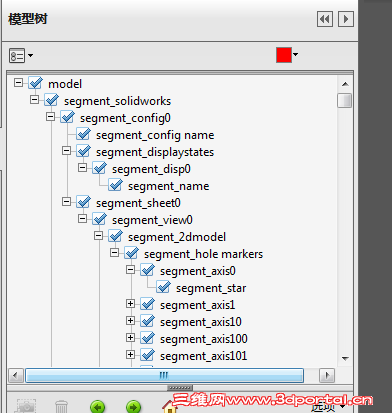Screen dimensions: 392x413
Task: Expand the segment_axis100 node
Action: pos(130,337)
